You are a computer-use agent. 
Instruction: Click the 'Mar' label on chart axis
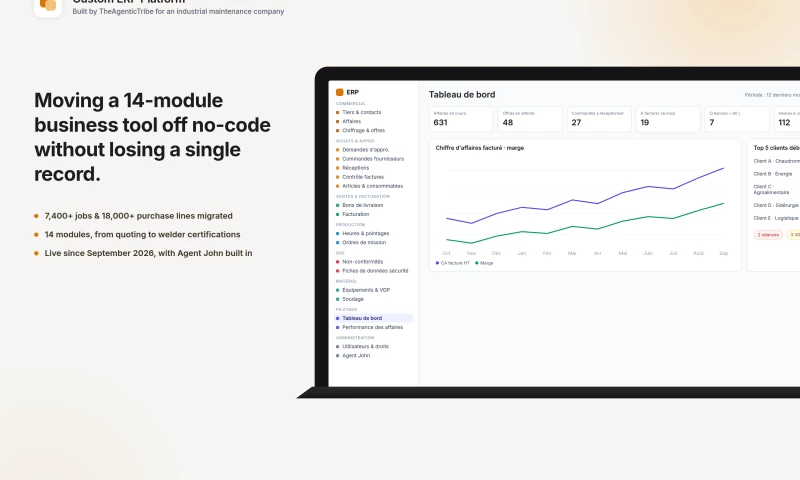coord(572,253)
